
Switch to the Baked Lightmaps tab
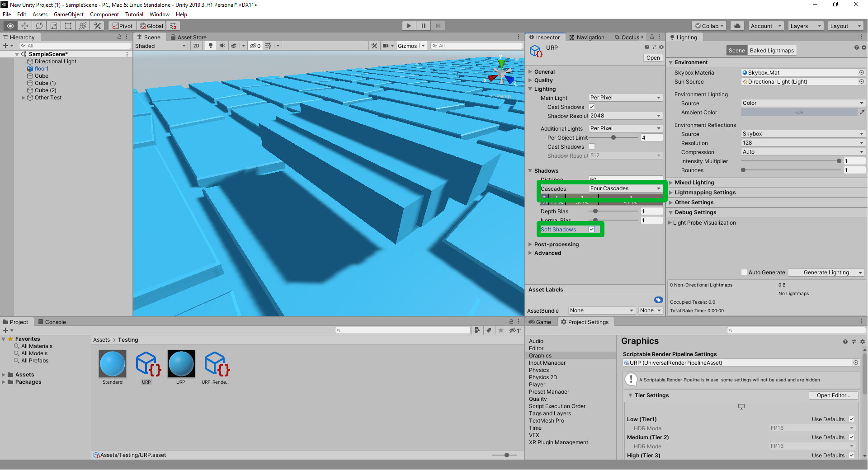tap(771, 50)
